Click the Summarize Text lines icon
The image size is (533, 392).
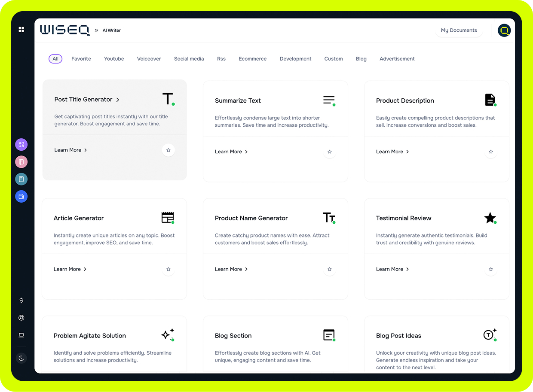coord(328,100)
